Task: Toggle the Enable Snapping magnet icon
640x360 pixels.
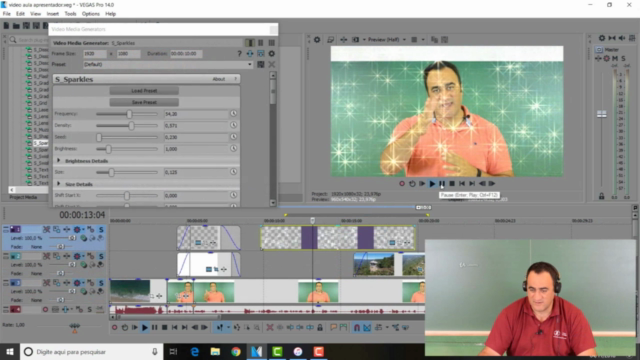Action: (357, 327)
